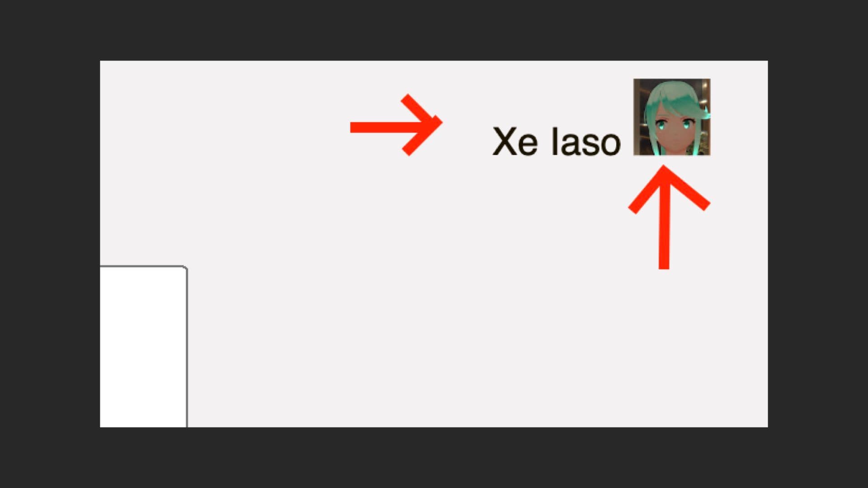The width and height of the screenshot is (868, 488).
Task: Click the white rectangle panel element
Action: click(x=143, y=346)
